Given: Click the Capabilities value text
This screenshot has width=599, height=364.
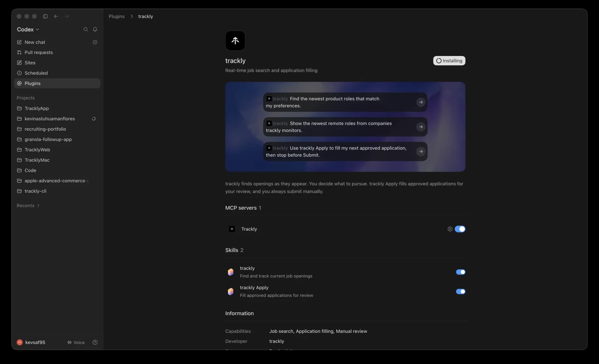Looking at the screenshot, I should pos(318,331).
